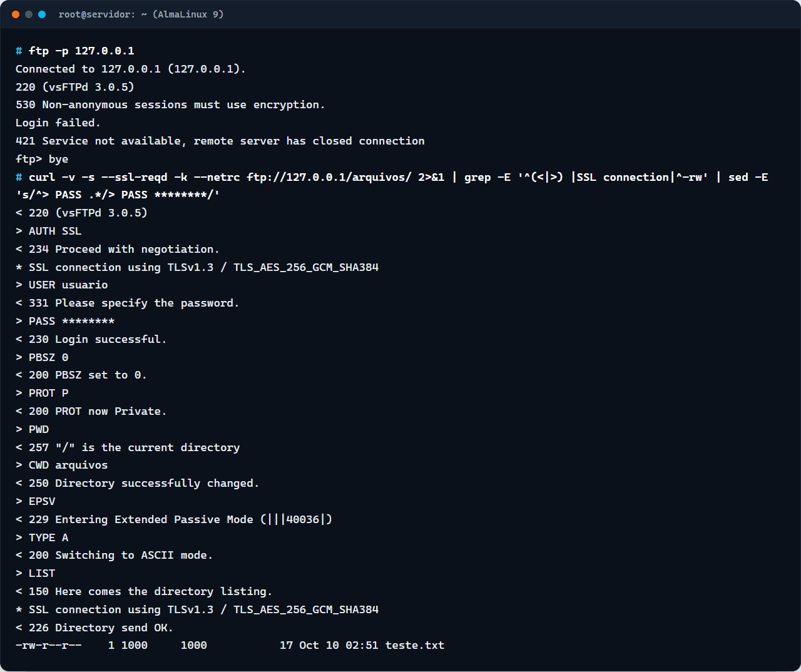The image size is (801, 672).
Task: Click the sed expression line 's/^> PASS'
Action: pos(118,195)
